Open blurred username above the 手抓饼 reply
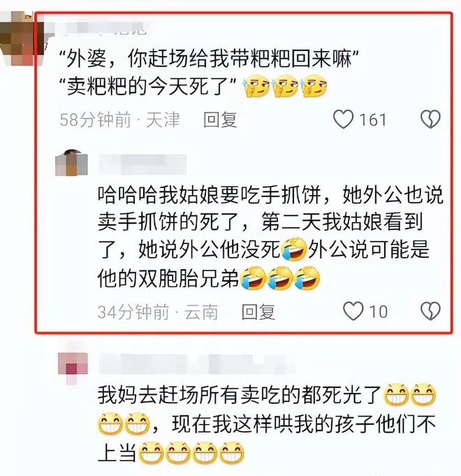The image size is (461, 476). tap(142, 164)
